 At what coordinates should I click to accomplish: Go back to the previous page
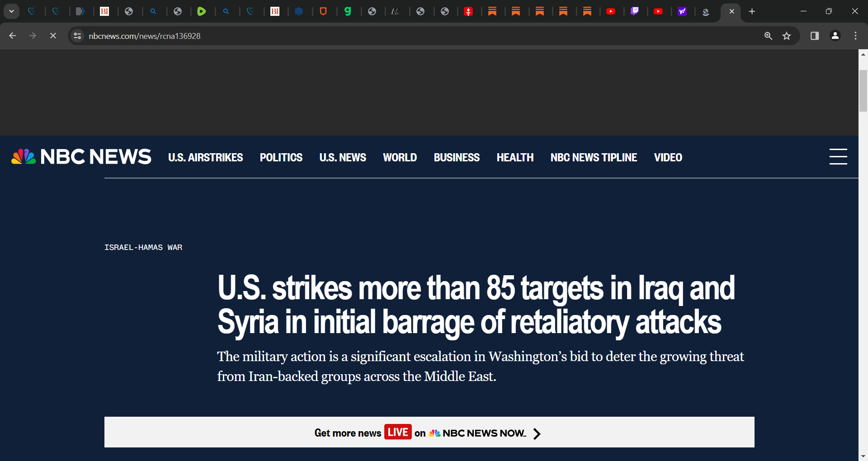13,36
